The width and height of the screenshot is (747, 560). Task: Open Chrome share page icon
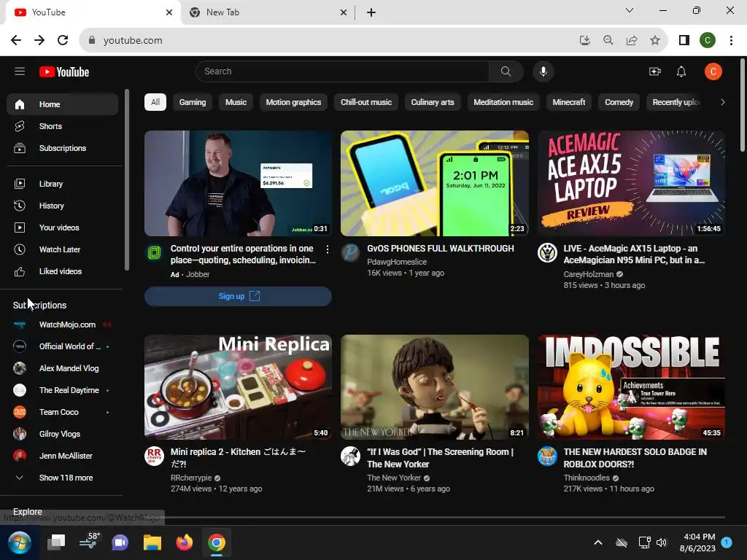point(632,41)
